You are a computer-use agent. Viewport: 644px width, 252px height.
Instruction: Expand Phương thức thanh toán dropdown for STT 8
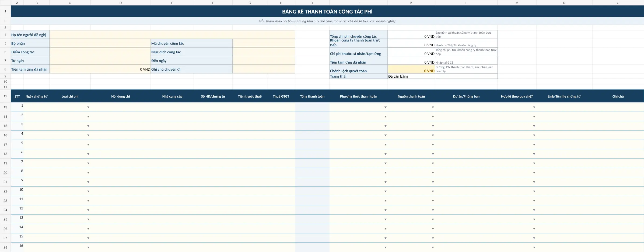[x=385, y=173]
